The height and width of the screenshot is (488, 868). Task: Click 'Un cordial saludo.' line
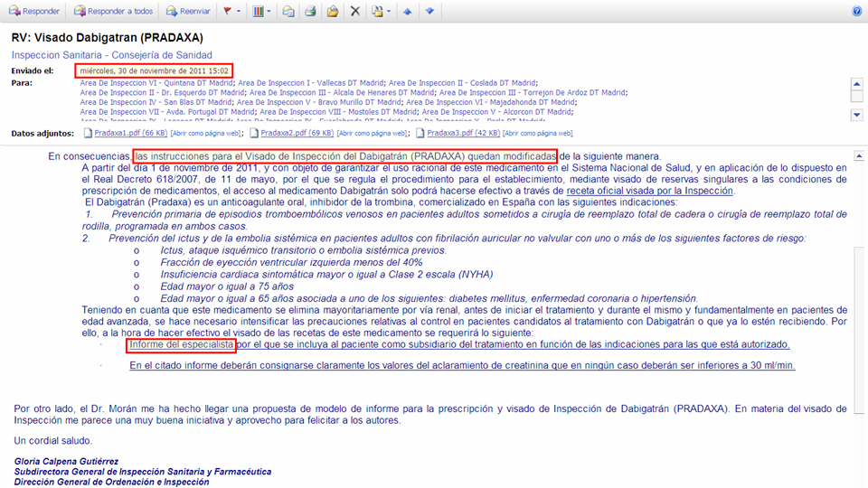pos(53,441)
